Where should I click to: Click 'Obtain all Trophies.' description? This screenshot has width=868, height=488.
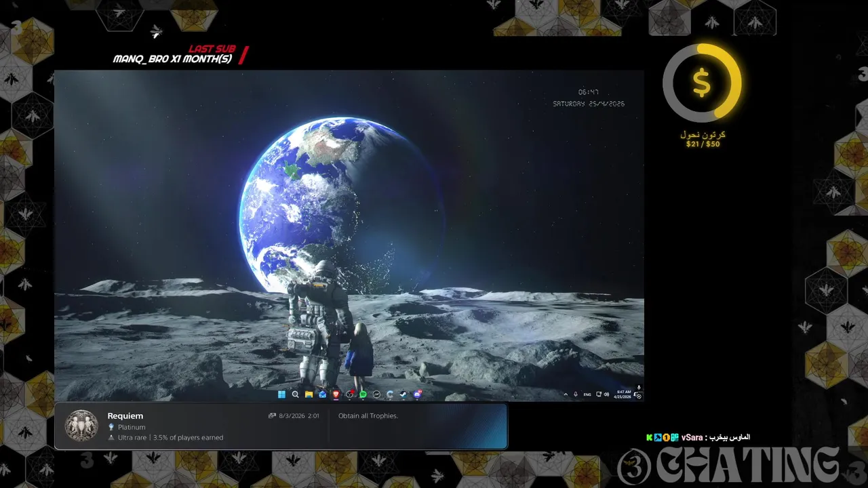pyautogui.click(x=368, y=416)
